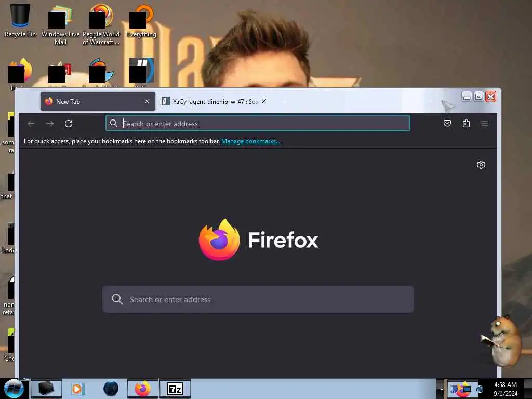This screenshot has width=532, height=399.
Task: Switch to the YaCy 'agent-dinenip-w-47' tab
Action: (x=214, y=101)
